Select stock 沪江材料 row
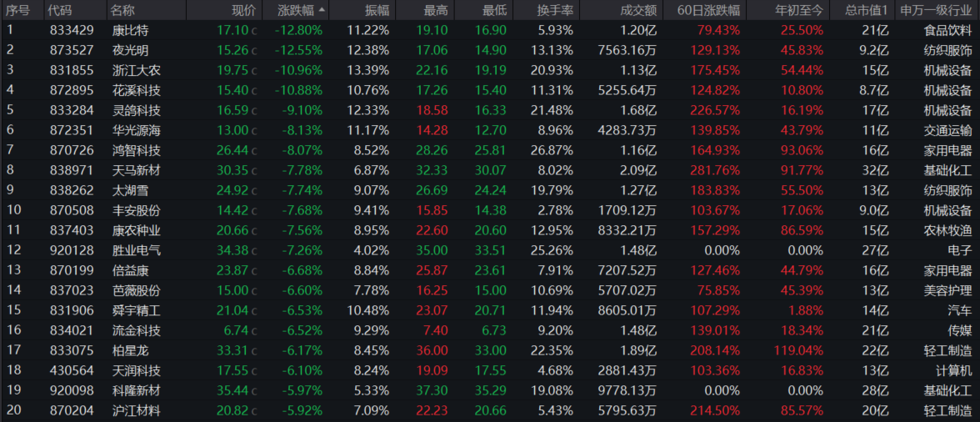The height and width of the screenshot is (422, 980). pyautogui.click(x=490, y=410)
